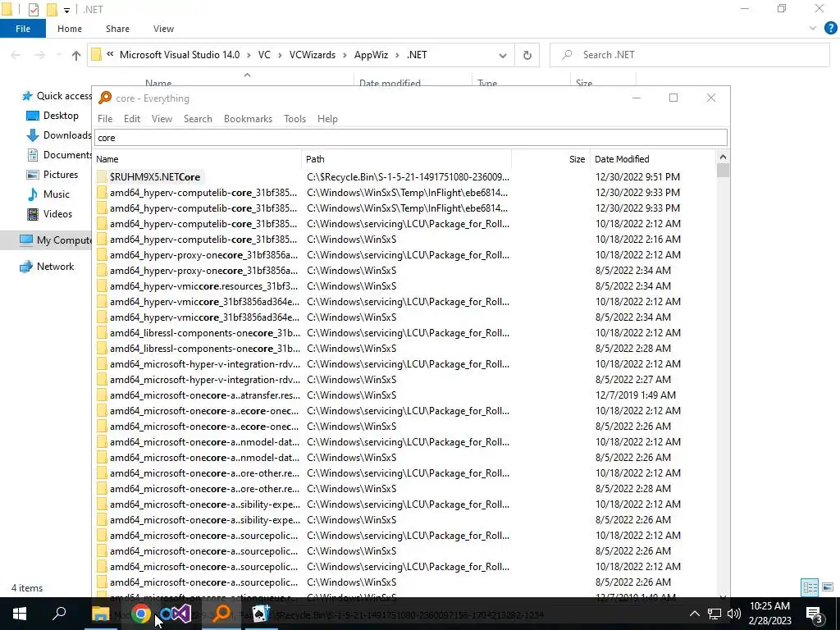Image resolution: width=840 pixels, height=630 pixels.
Task: Click Forward arrow in File Explorer
Action: (39, 55)
